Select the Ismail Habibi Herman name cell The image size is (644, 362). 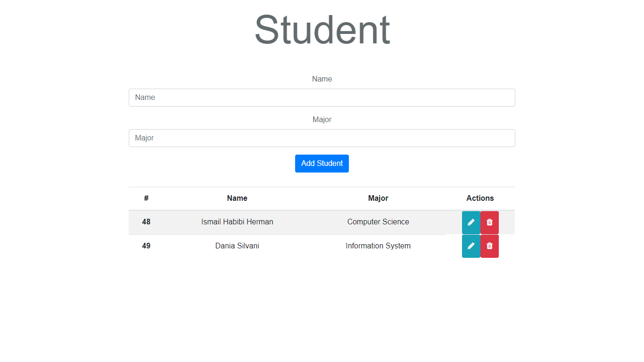tap(237, 222)
